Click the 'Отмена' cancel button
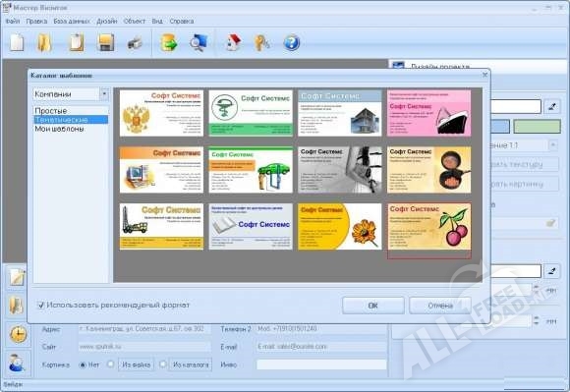Image resolution: width=570 pixels, height=392 pixels. [x=440, y=306]
